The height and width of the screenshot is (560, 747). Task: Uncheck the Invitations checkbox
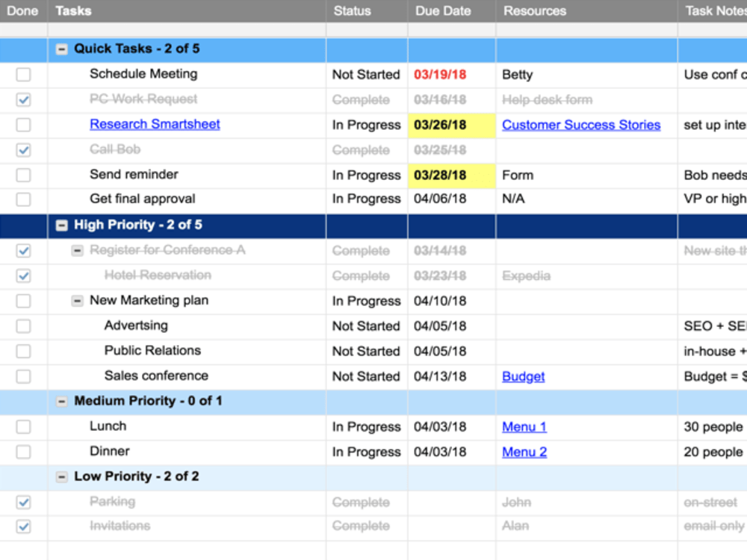click(x=23, y=526)
